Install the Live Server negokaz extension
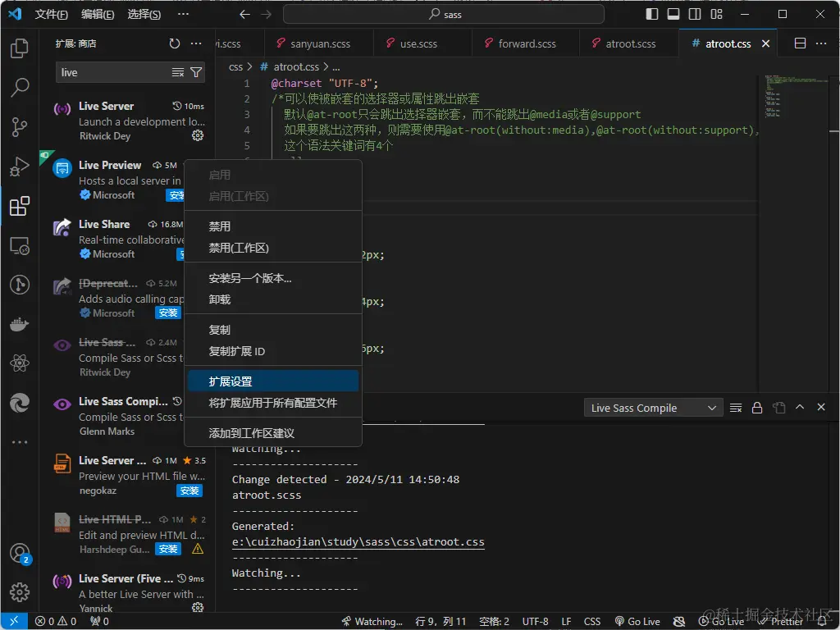840x630 pixels. pos(189,491)
